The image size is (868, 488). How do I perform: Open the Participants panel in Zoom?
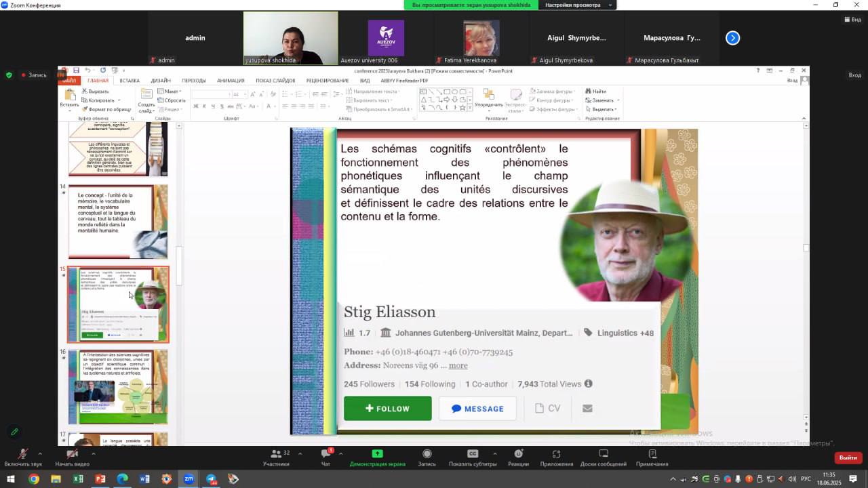click(276, 457)
